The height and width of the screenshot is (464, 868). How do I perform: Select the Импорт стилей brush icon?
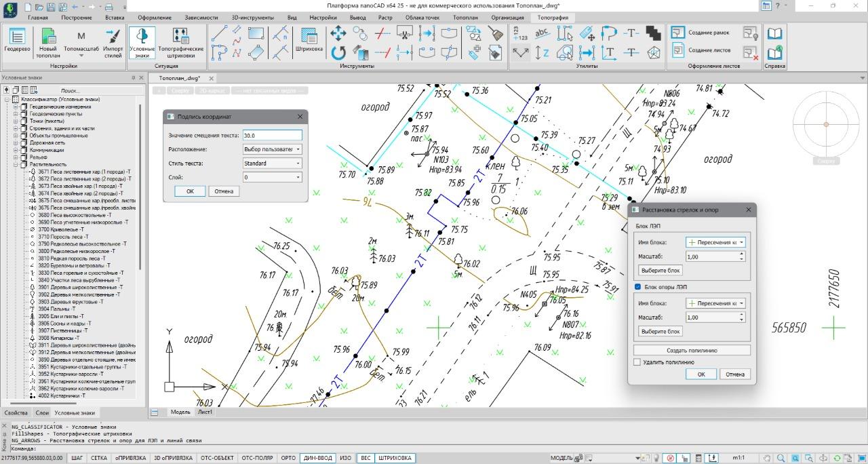(x=113, y=37)
